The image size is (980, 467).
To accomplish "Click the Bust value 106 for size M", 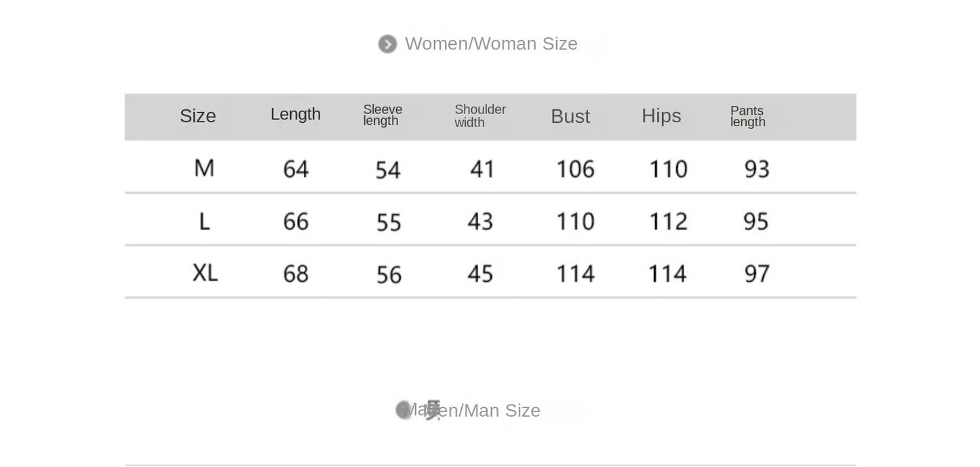I will [x=575, y=169].
